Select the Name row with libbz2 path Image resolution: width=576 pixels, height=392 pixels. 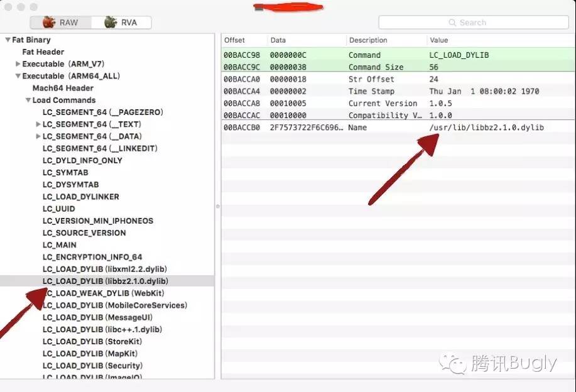pyautogui.click(x=397, y=128)
